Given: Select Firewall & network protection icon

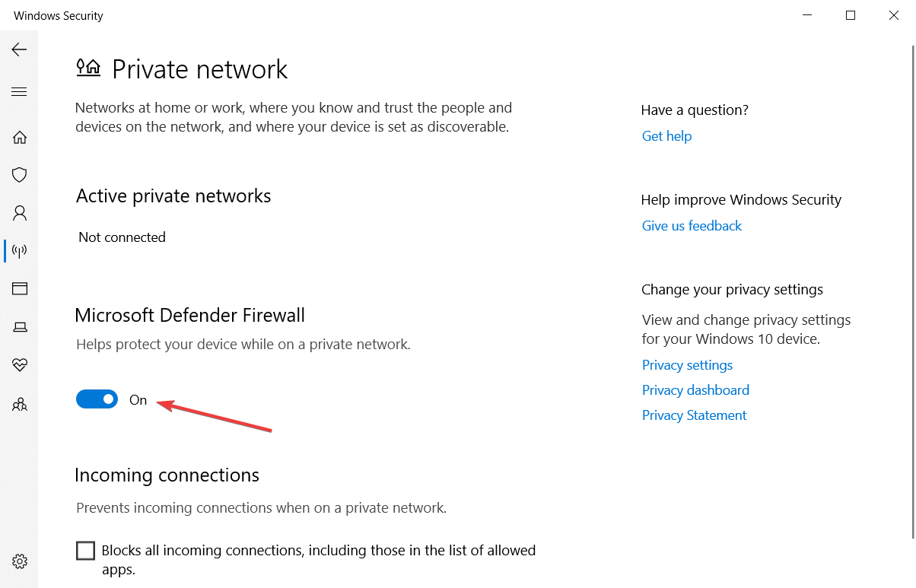Looking at the screenshot, I should pos(20,250).
